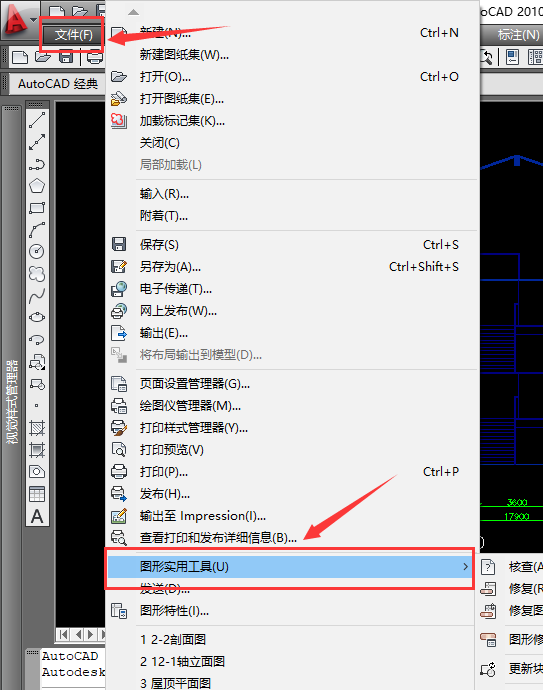This screenshot has height=690, width=543.
Task: Open the 视觉样式管理器 side palette
Action: (x=12, y=402)
